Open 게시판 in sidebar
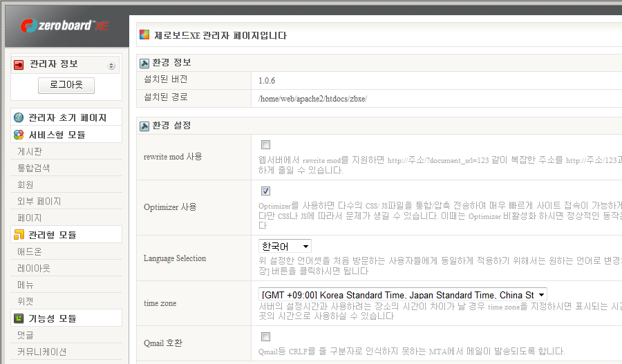The height and width of the screenshot is (364, 622). [30, 151]
